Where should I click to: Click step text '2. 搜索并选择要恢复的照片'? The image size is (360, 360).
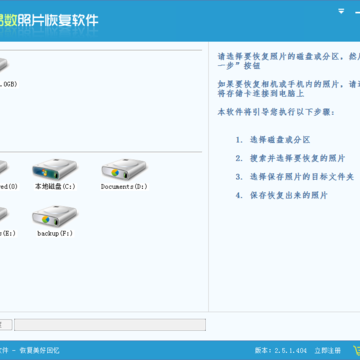290,158
